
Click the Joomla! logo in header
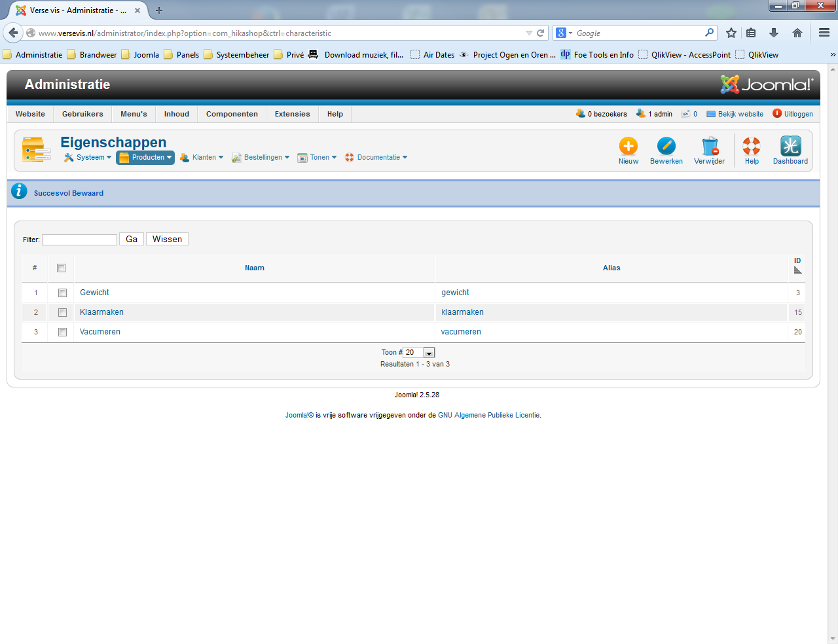click(767, 84)
